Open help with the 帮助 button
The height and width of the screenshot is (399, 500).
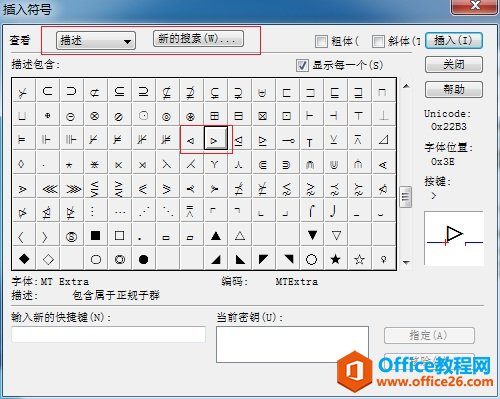pos(454,89)
